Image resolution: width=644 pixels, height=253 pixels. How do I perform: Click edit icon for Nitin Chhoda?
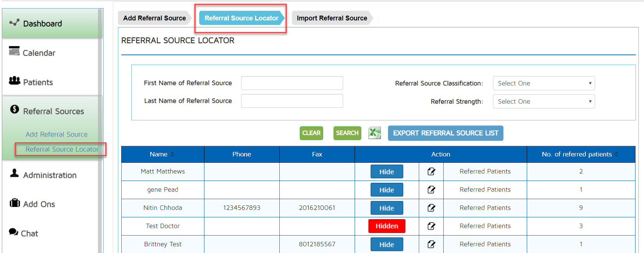[x=431, y=208]
